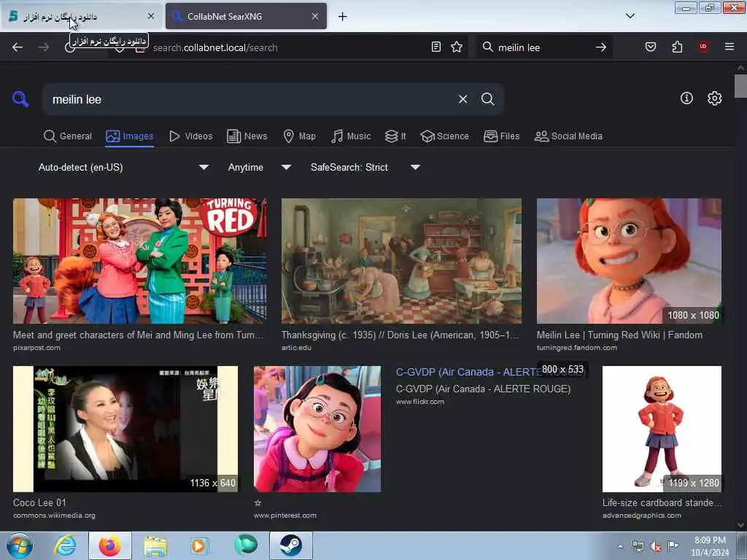Click the SearXNG logo magnifier
The height and width of the screenshot is (560, 747).
(x=20, y=99)
